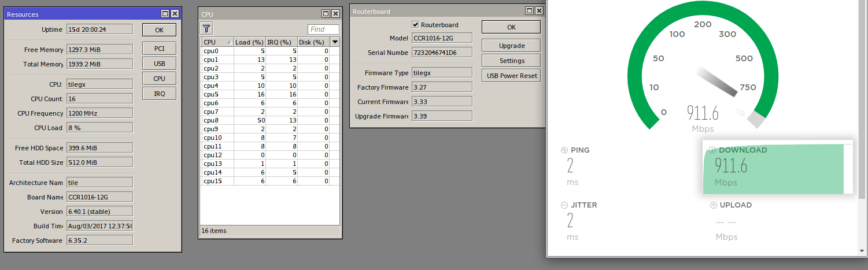The image size is (868, 270).
Task: Click the CPU Frequency 1200 MHz field
Action: click(x=99, y=113)
